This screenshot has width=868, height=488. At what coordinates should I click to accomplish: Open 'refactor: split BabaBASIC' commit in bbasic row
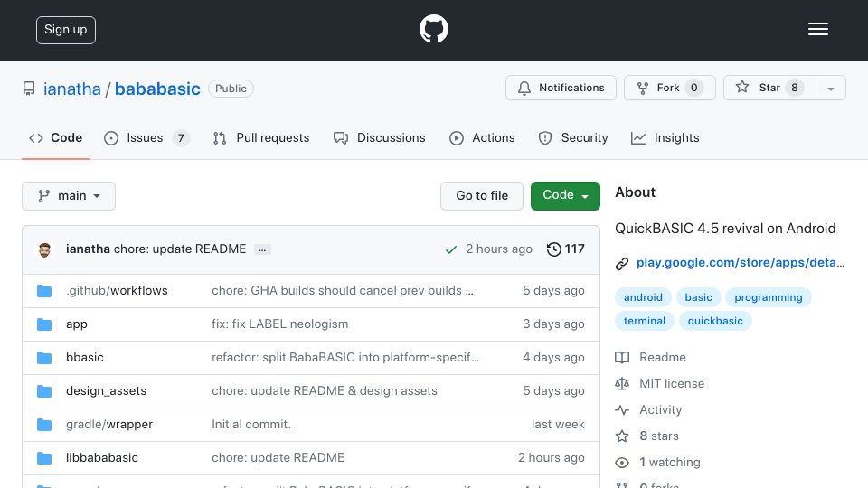click(345, 358)
